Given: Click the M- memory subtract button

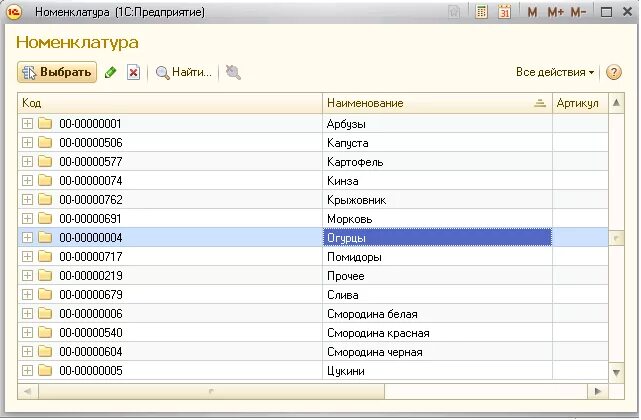Looking at the screenshot, I should 578,12.
